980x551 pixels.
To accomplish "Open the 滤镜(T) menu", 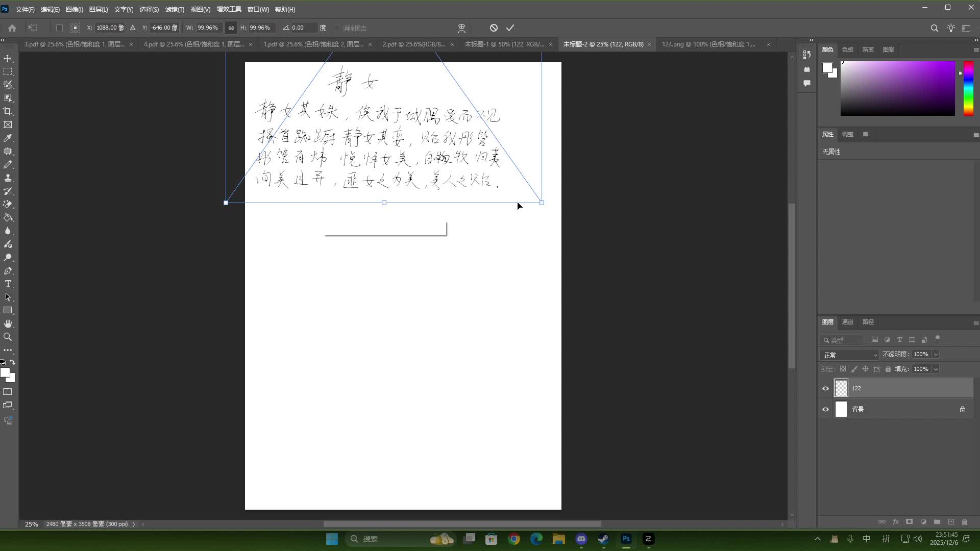I will [x=175, y=9].
